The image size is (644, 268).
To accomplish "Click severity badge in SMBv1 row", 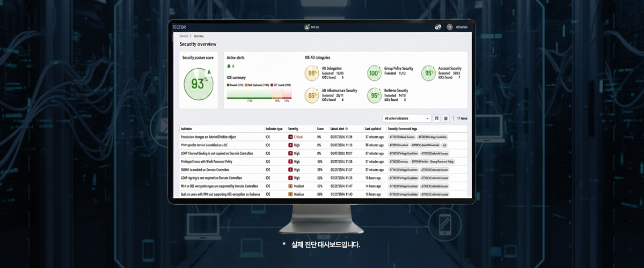I will point(290,169).
